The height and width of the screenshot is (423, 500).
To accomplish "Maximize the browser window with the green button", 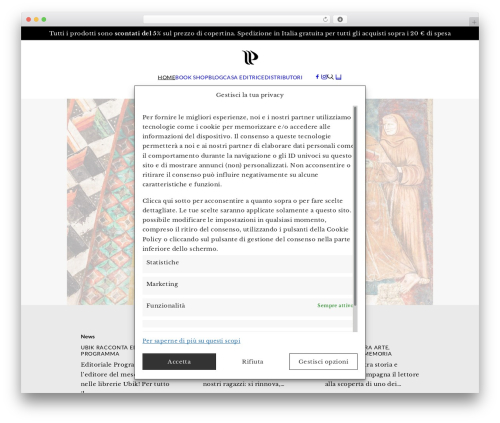I will click(44, 19).
